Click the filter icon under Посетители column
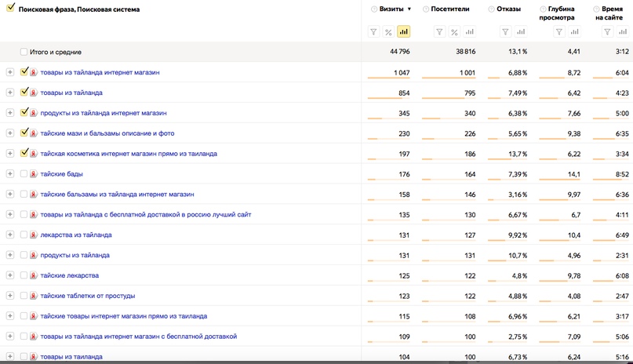The width and height of the screenshot is (633, 364). 439,32
